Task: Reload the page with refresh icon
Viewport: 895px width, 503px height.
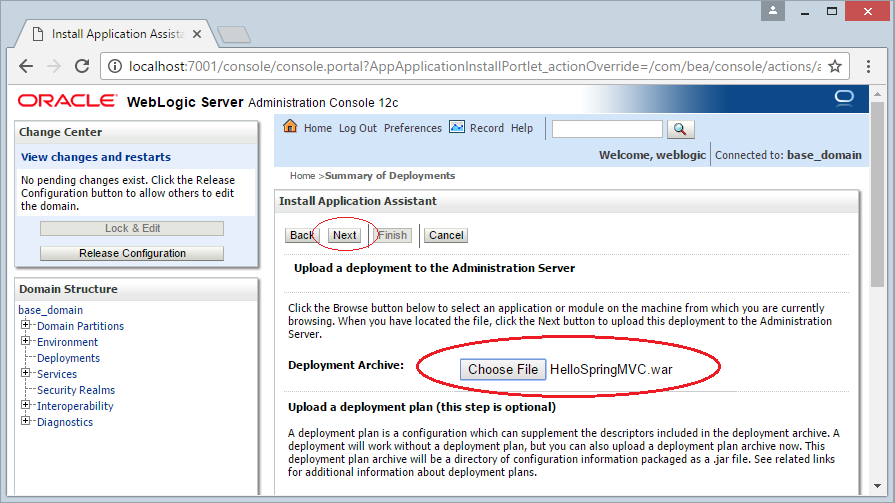Action: 82,66
